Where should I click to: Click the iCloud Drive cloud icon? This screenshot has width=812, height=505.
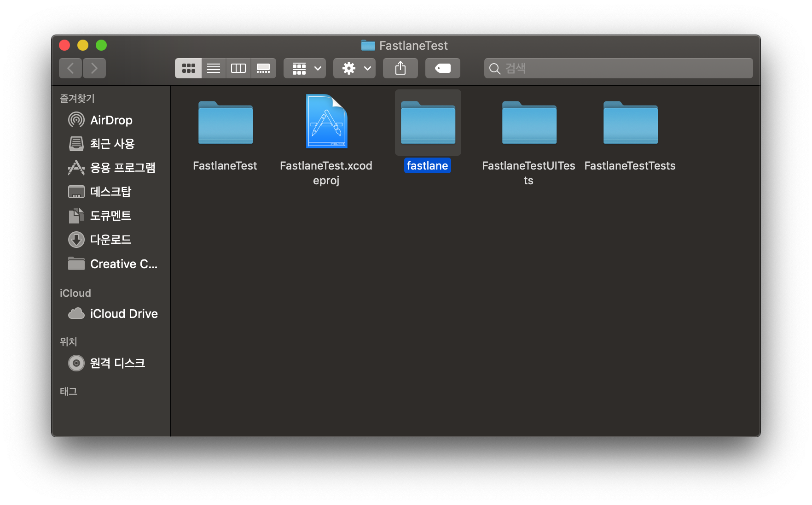(76, 314)
